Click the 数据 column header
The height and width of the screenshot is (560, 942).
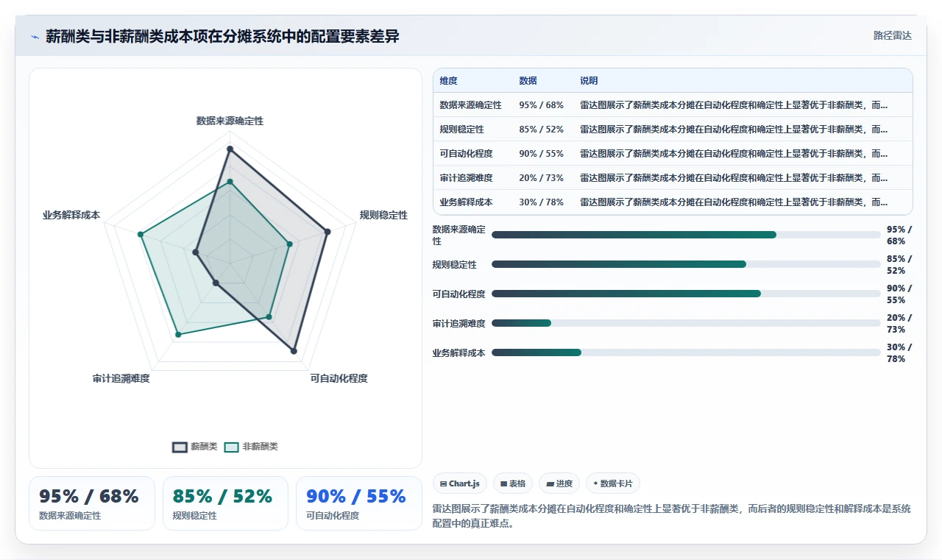[528, 81]
